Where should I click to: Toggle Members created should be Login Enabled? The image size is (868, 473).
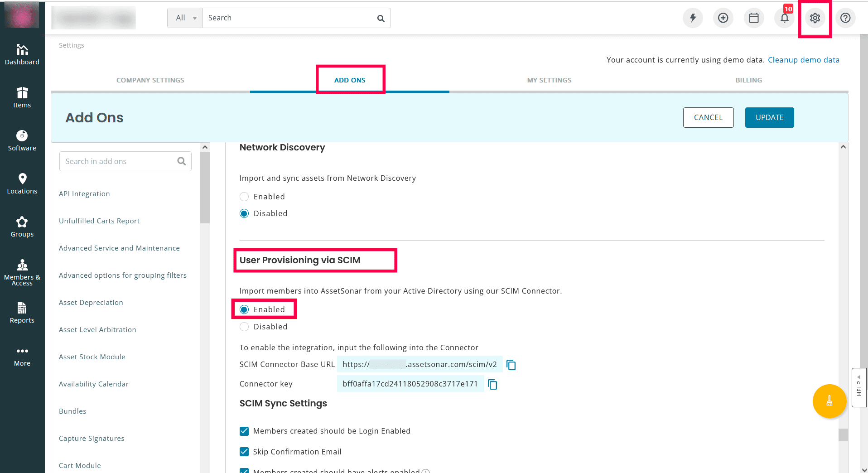tap(244, 431)
